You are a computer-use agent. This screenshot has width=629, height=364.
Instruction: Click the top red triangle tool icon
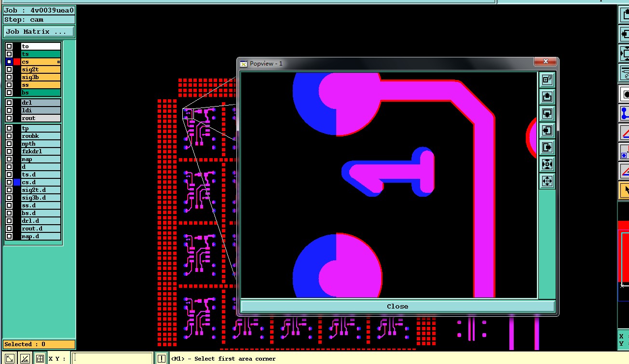click(624, 132)
